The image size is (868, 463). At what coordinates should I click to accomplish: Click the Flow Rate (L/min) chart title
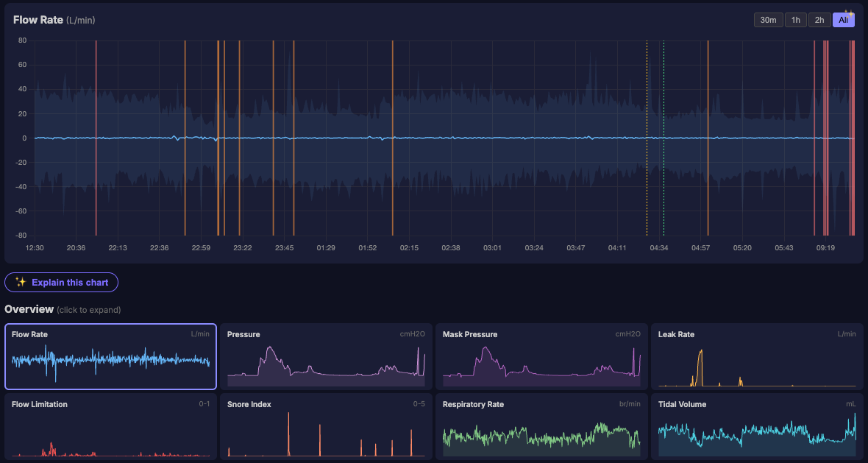point(54,20)
